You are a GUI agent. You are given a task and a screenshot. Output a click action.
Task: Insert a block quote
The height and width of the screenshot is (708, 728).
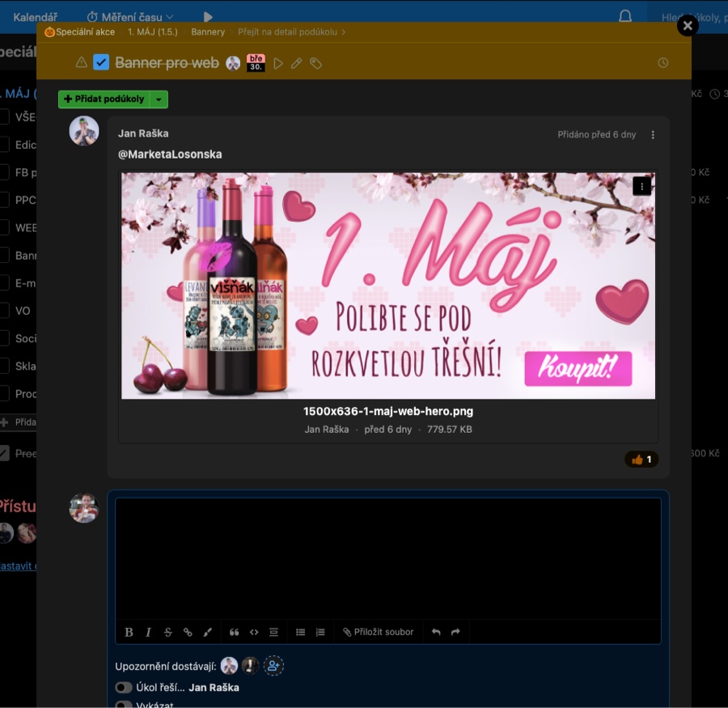[234, 632]
